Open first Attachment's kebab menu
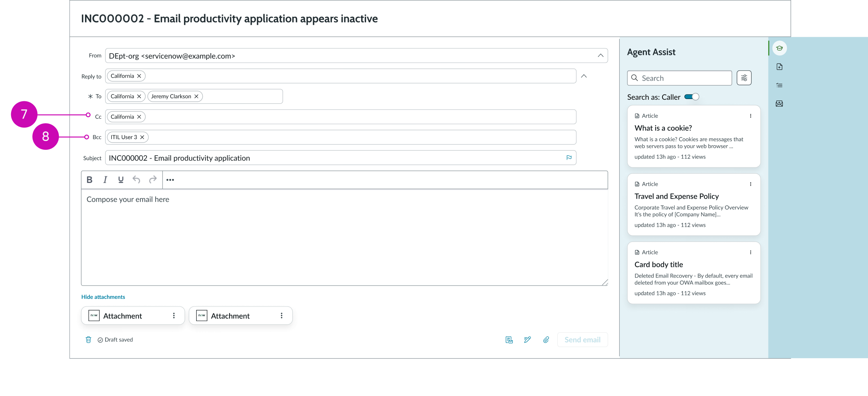The height and width of the screenshot is (396, 868). pos(174,316)
